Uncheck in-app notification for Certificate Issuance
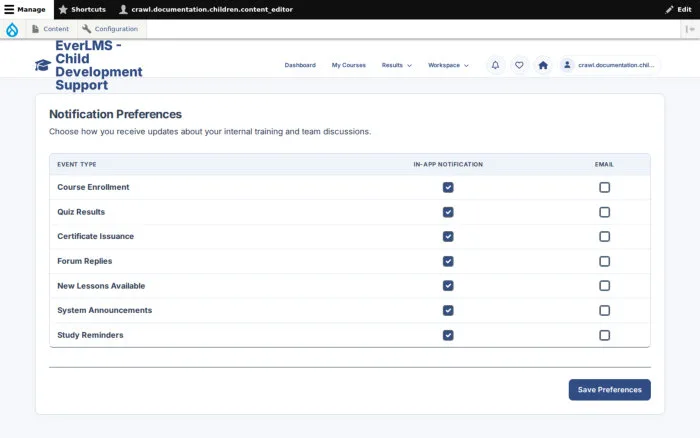This screenshot has height=438, width=700. (x=448, y=237)
